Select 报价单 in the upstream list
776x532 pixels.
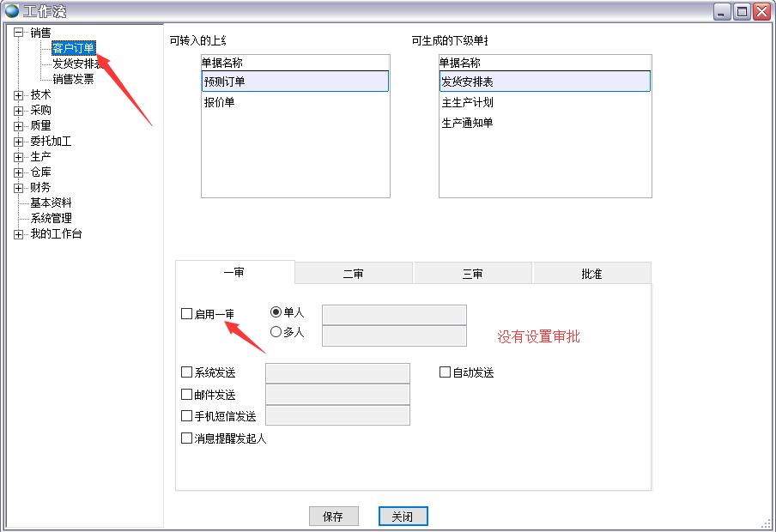pos(219,103)
